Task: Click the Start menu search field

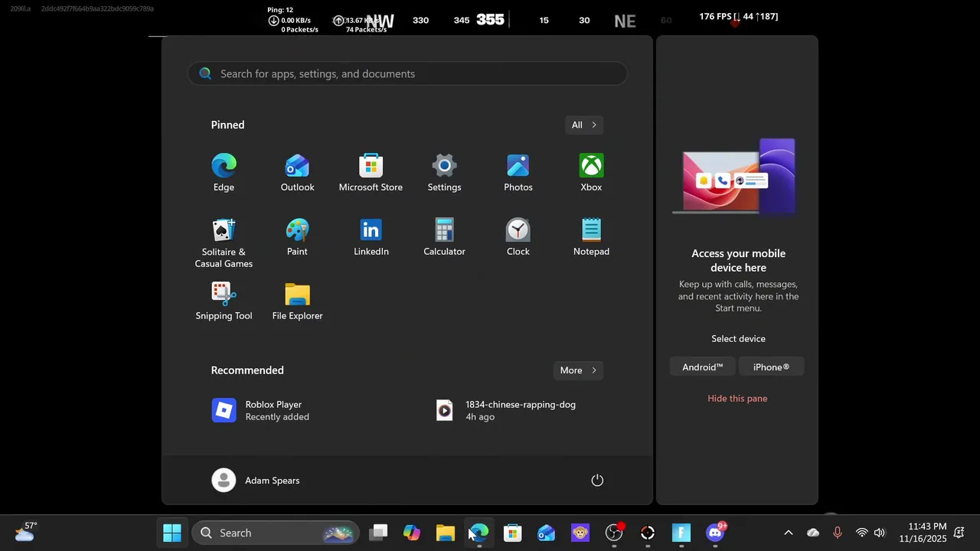Action: point(407,73)
